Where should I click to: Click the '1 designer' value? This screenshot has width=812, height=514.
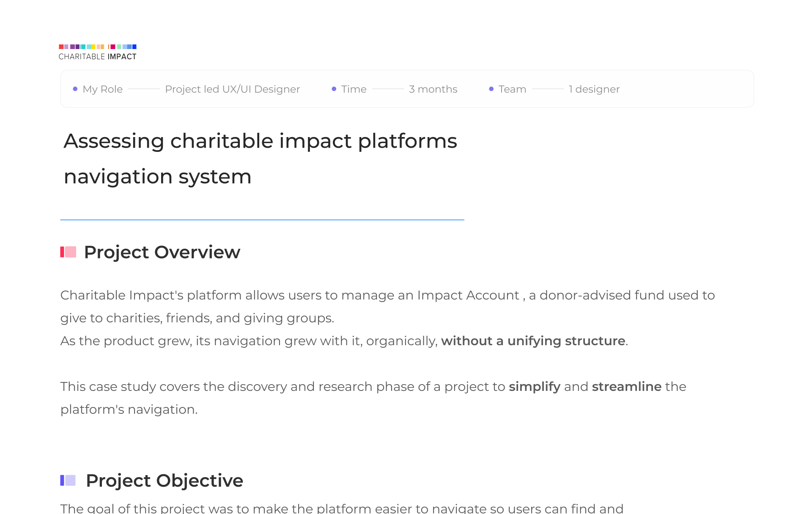(x=594, y=89)
